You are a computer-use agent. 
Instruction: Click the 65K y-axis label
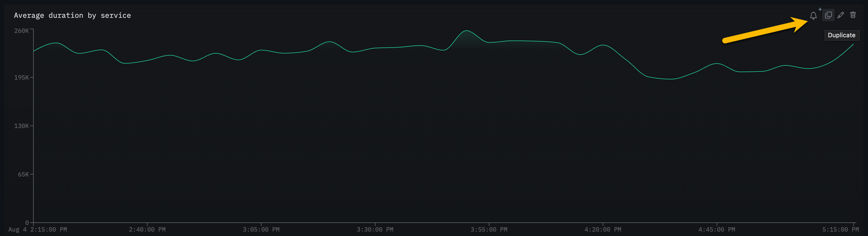pos(23,174)
